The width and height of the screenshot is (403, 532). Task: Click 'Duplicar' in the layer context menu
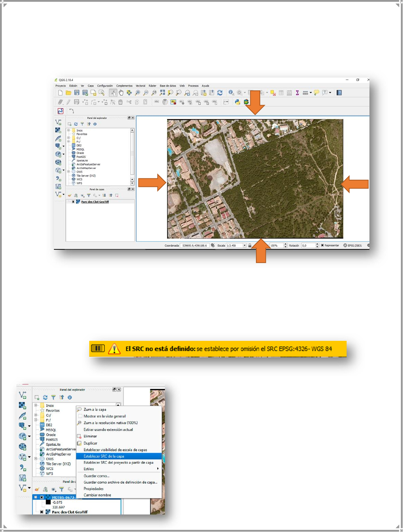[119, 443]
